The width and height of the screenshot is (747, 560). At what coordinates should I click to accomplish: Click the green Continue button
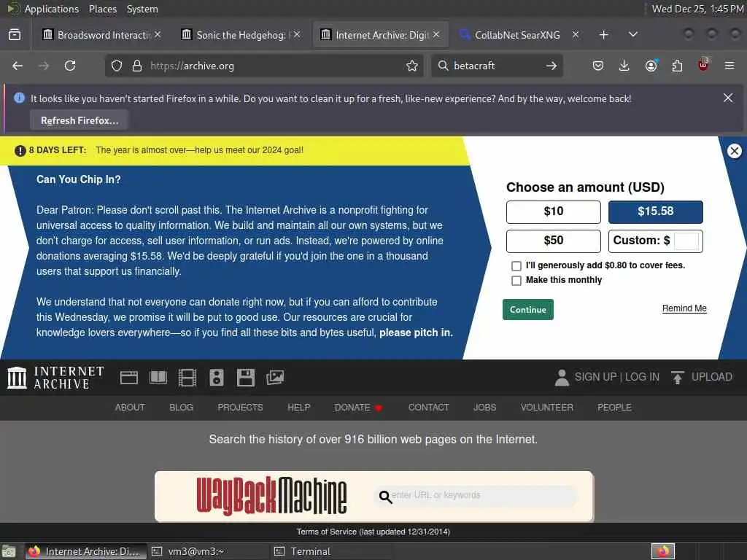click(x=528, y=309)
